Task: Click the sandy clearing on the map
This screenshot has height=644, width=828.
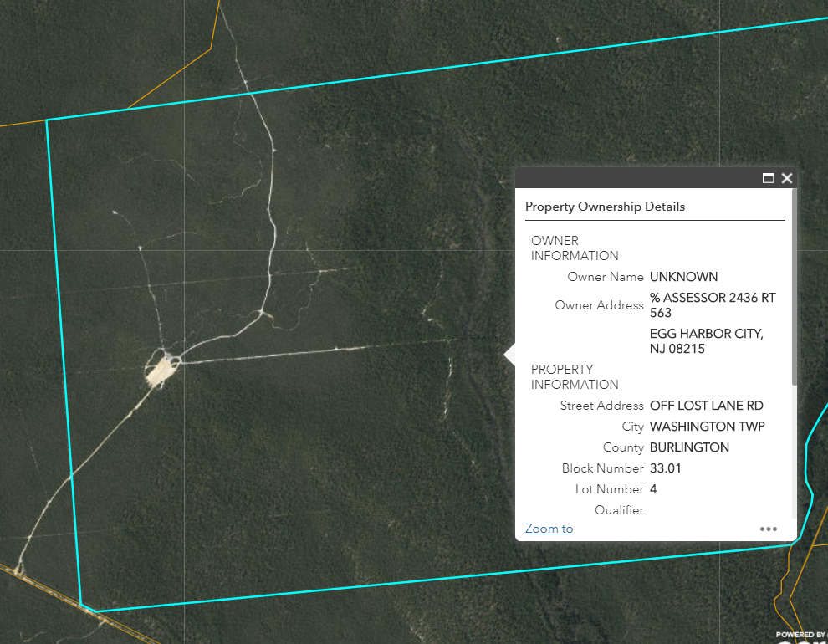Action: point(161,371)
